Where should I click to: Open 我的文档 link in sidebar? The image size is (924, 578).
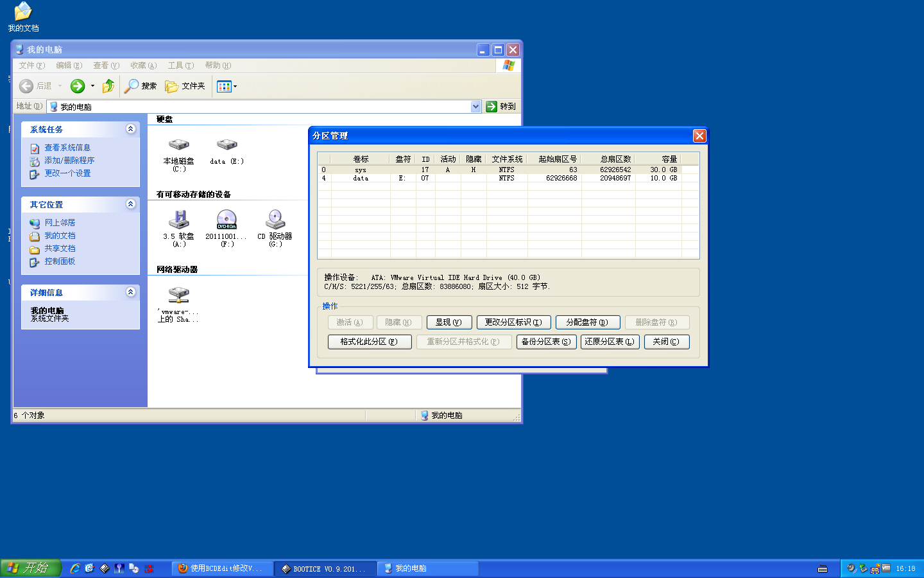pos(60,236)
